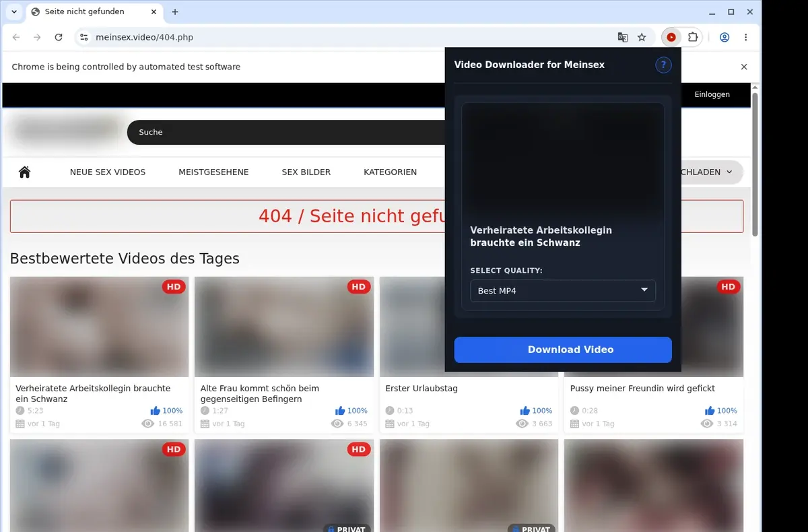Click the eye views icon beside 16 581
This screenshot has height=532, width=808.
148,424
